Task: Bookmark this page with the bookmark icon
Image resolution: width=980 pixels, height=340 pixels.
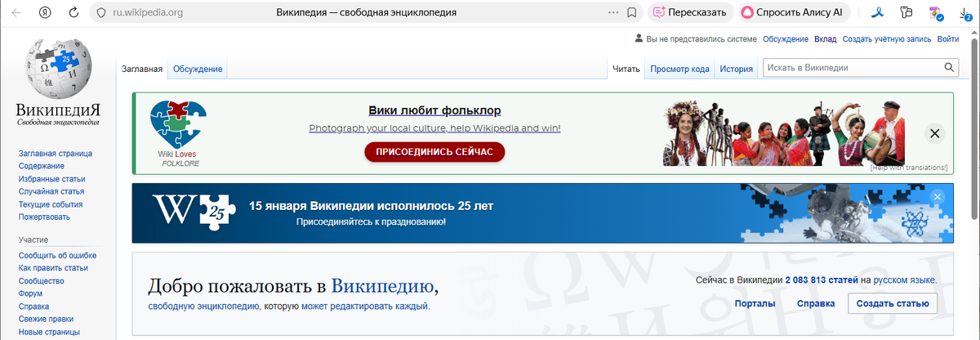Action: [632, 12]
